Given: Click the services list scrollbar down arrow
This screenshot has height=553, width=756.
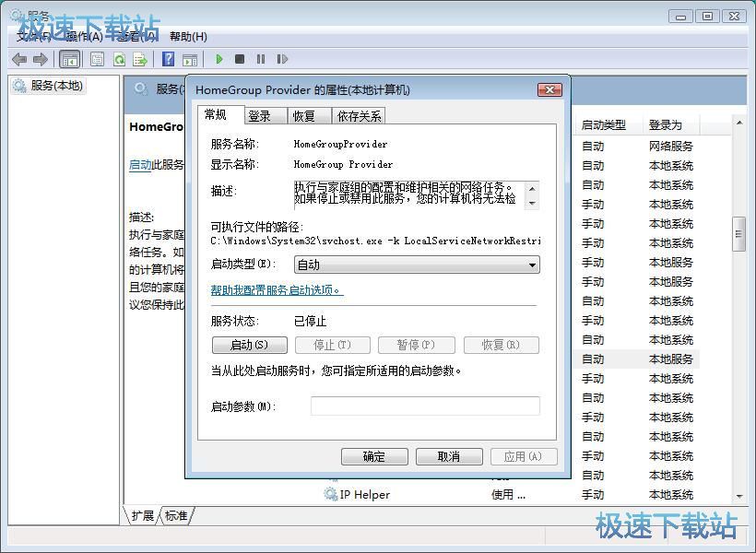Looking at the screenshot, I should (x=739, y=496).
